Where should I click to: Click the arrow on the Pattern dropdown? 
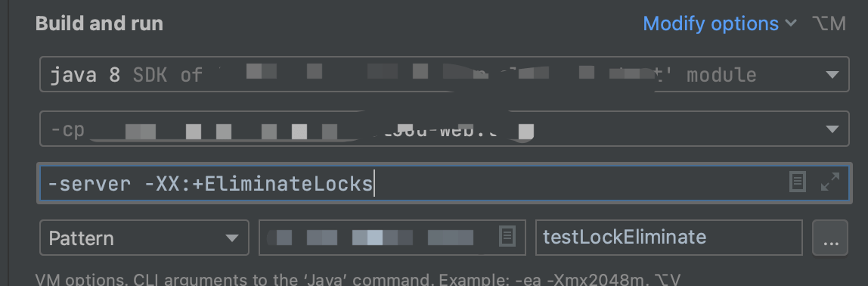[x=232, y=238]
